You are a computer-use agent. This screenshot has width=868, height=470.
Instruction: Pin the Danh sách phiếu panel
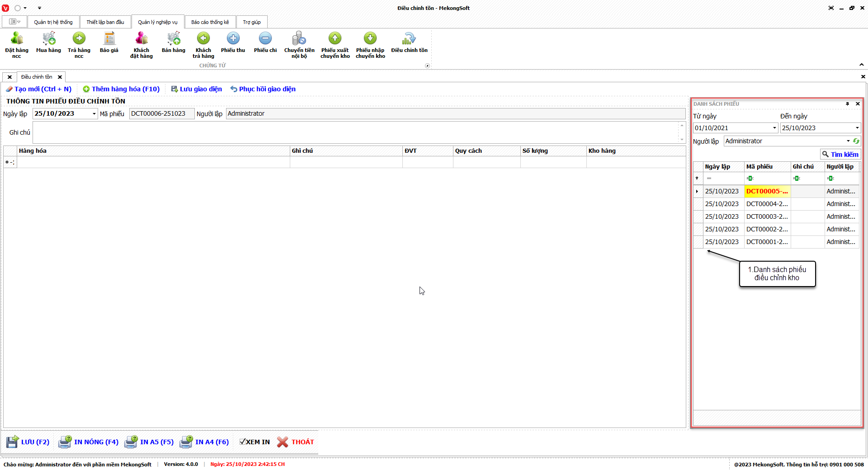coord(848,104)
